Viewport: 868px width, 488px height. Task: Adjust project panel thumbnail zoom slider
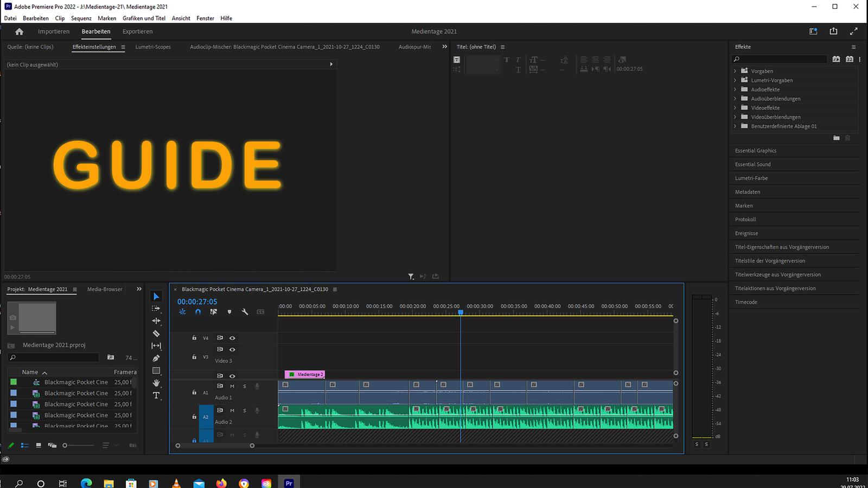[x=65, y=445]
